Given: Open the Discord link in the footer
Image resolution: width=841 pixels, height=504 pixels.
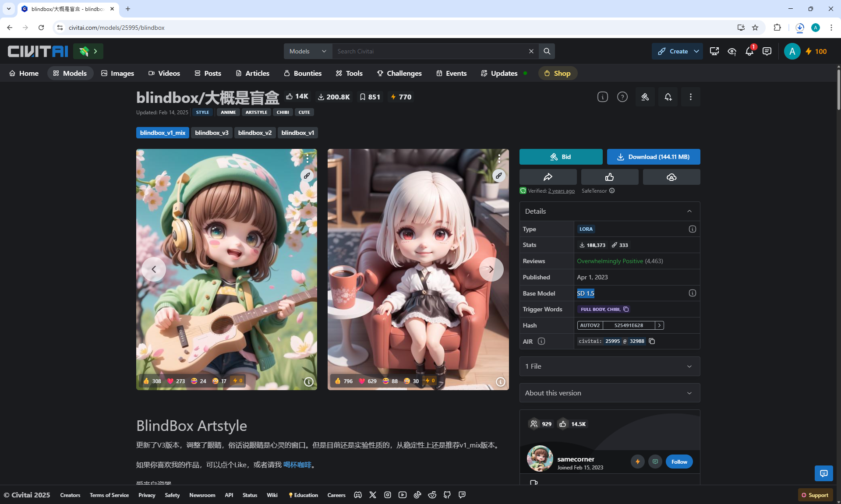Looking at the screenshot, I should pos(358,495).
